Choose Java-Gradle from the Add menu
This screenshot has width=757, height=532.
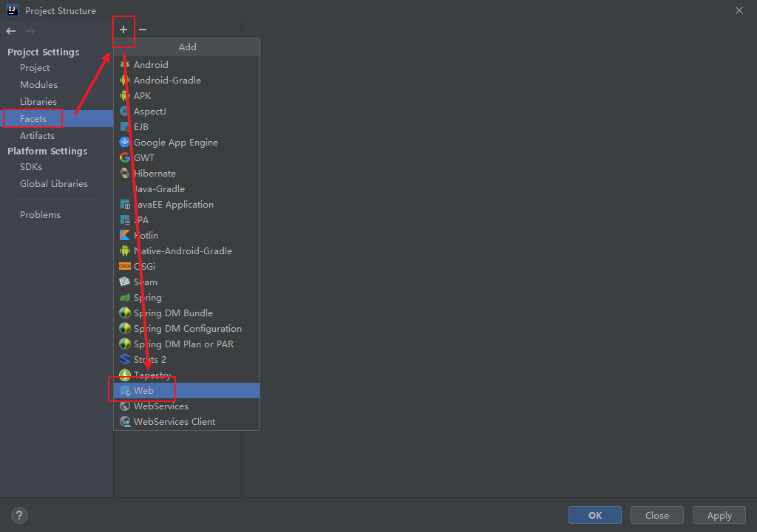pyautogui.click(x=187, y=188)
